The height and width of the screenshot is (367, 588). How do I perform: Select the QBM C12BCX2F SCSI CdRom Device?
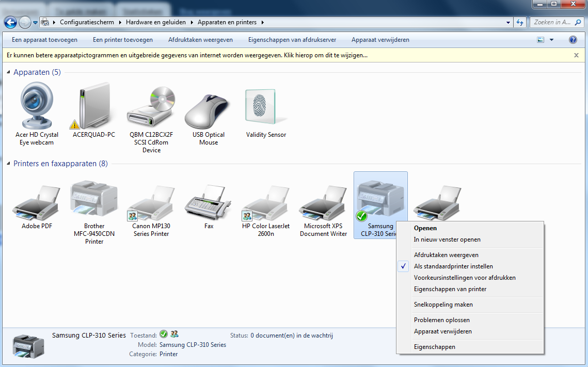tap(150, 106)
